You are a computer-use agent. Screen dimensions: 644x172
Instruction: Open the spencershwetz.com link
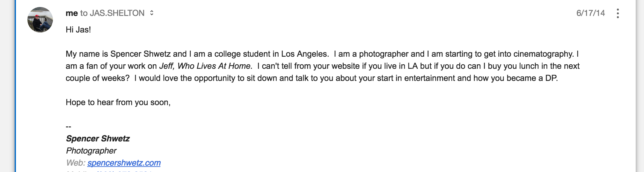coord(124,163)
